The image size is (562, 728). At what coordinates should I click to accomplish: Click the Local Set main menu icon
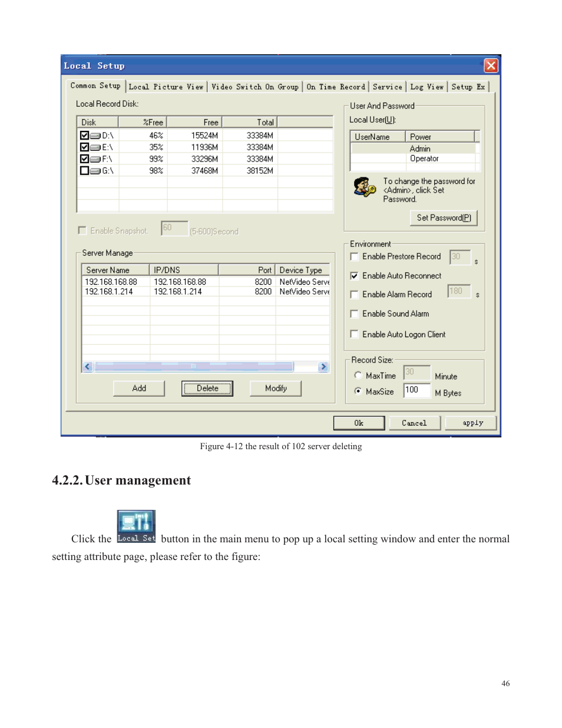[136, 526]
